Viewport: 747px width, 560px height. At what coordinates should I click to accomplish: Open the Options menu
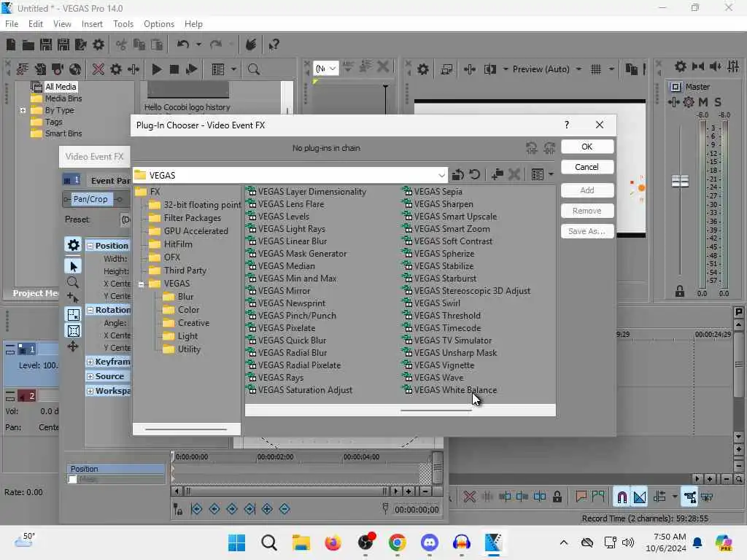pyautogui.click(x=158, y=24)
